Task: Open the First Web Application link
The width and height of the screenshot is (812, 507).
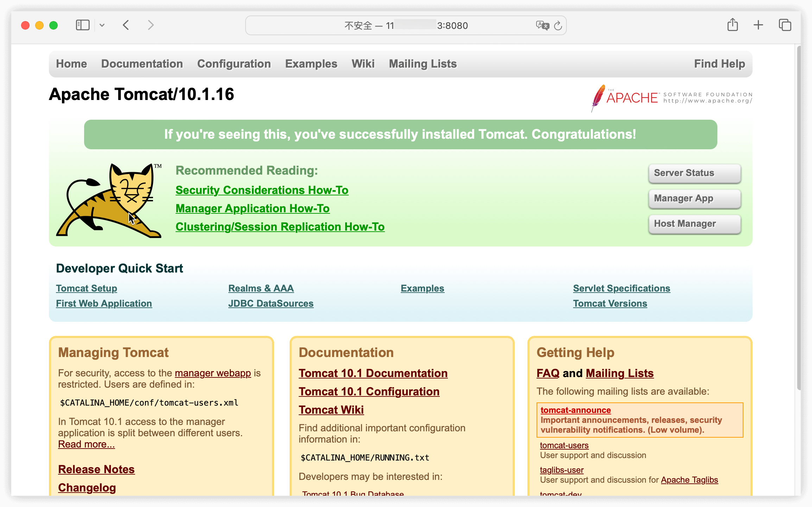Action: pyautogui.click(x=104, y=303)
